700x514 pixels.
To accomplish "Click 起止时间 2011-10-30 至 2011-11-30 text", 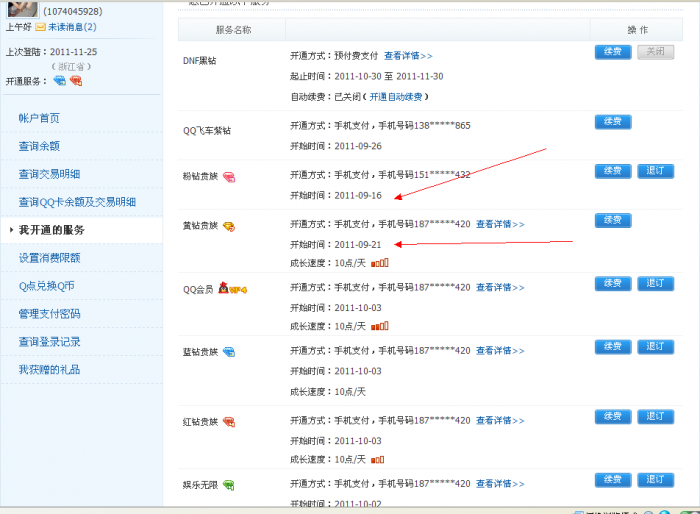I will (x=367, y=76).
